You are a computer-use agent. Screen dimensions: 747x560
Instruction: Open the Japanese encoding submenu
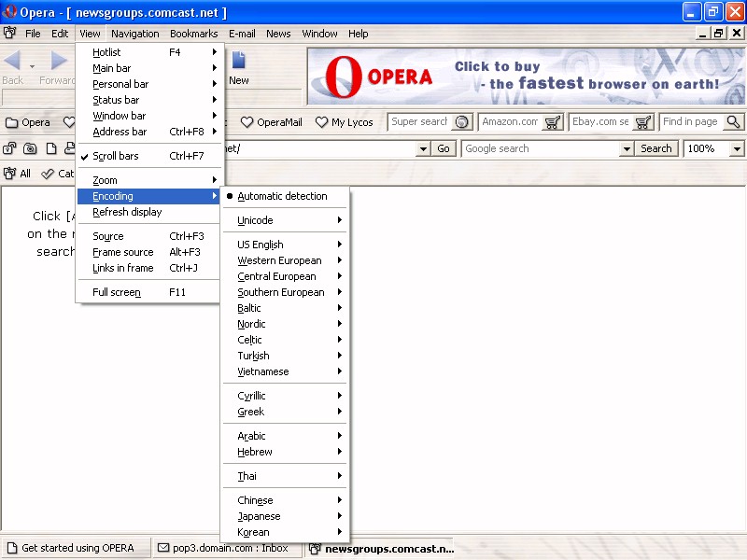coord(259,517)
